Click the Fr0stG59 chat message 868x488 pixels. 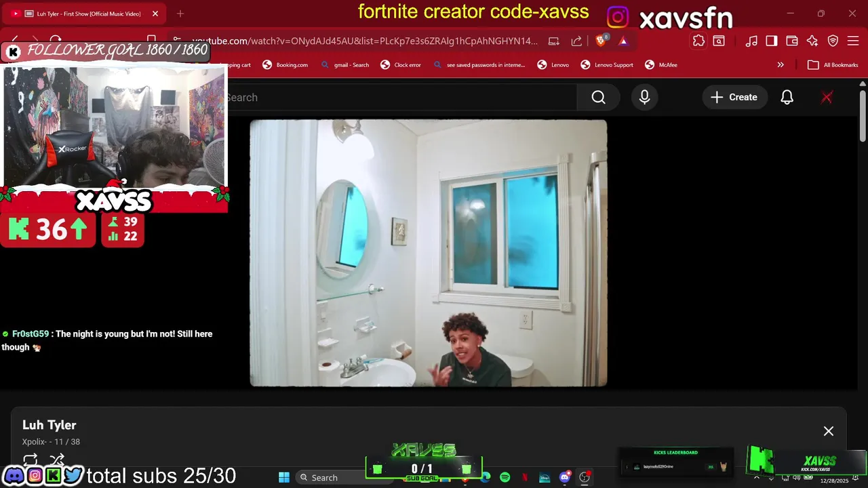pos(107,340)
